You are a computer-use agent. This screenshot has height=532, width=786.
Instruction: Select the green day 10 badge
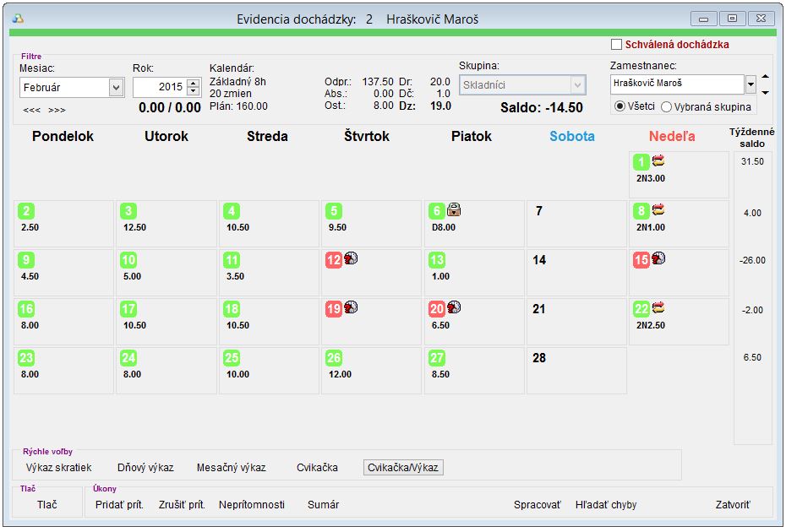128,260
